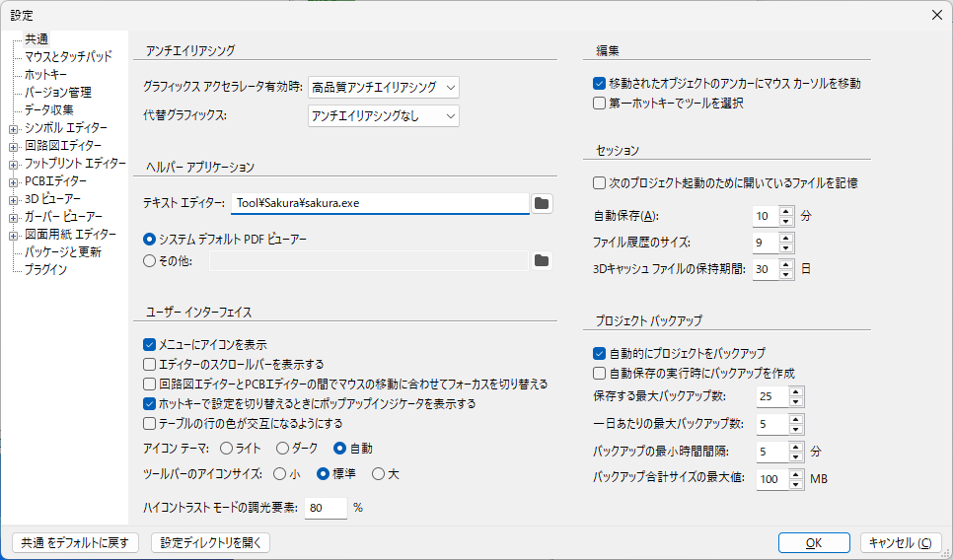The width and height of the screenshot is (953, 560).
Task: Choose 大 toolbar icon size option
Action: coord(378,474)
